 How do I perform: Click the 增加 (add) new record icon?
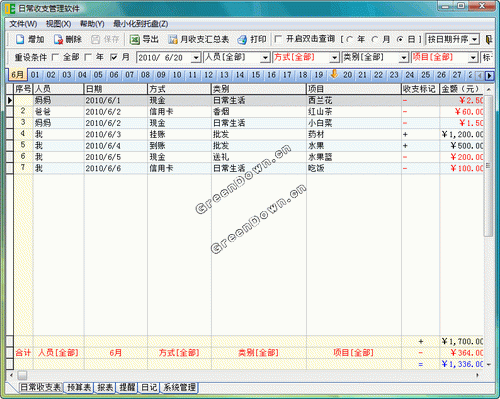[x=20, y=39]
